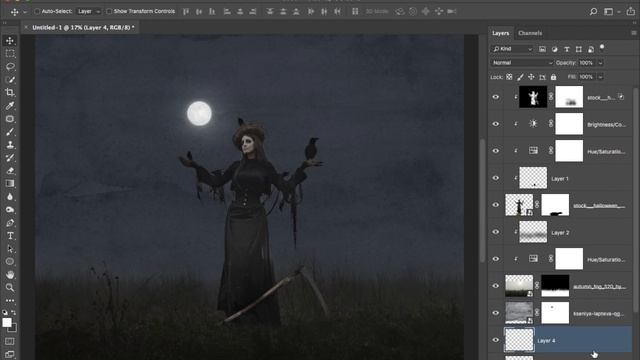Open the search magnifier in options bar
The height and width of the screenshot is (360, 640).
click(x=593, y=12)
